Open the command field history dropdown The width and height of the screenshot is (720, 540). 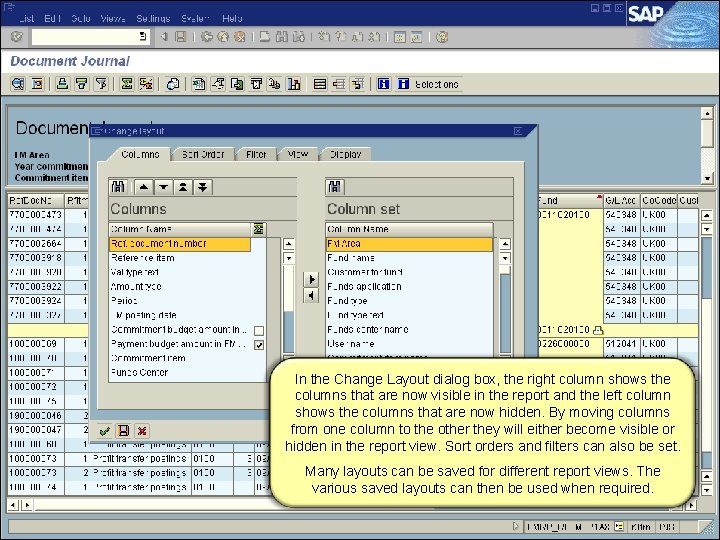(x=143, y=36)
